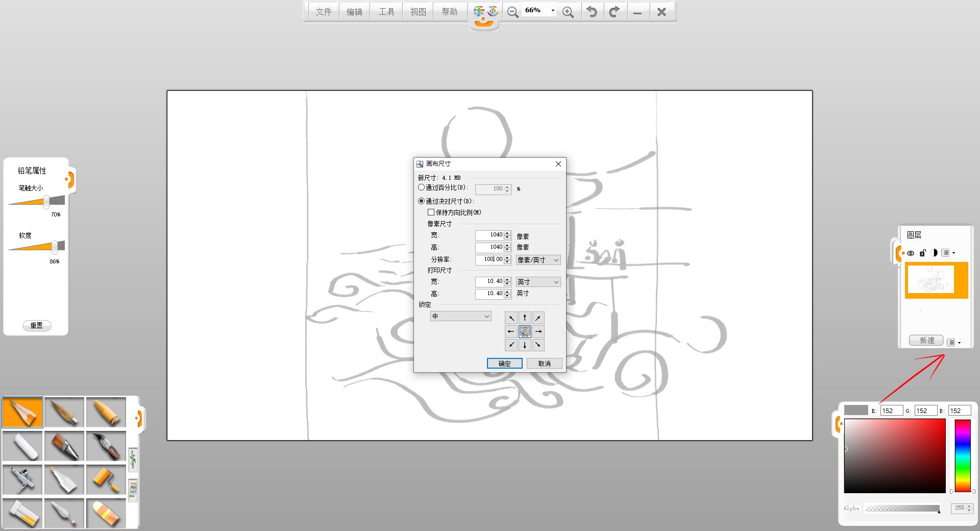Click the rainbow hue slider bar
The height and width of the screenshot is (531, 980).
pyautogui.click(x=963, y=455)
